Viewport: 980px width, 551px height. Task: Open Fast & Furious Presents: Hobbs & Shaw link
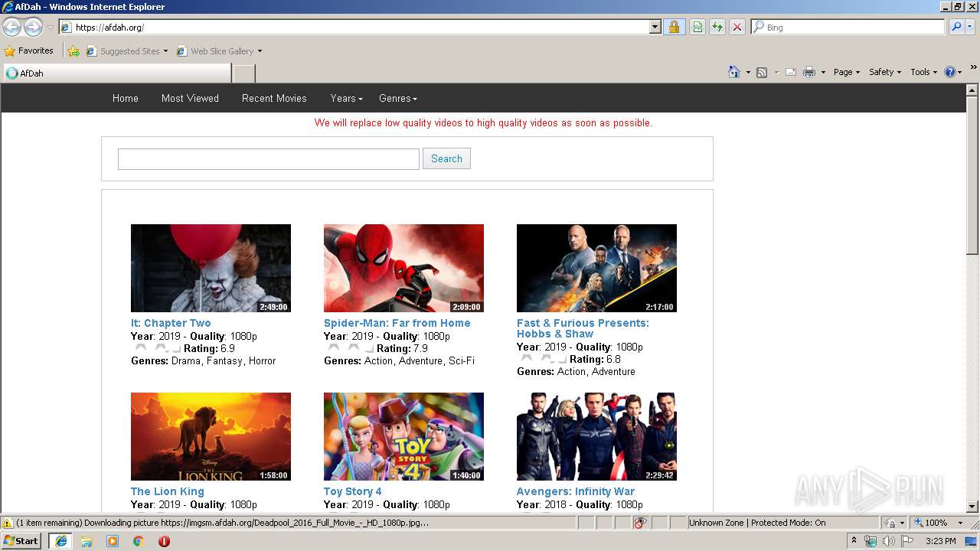[x=583, y=328]
